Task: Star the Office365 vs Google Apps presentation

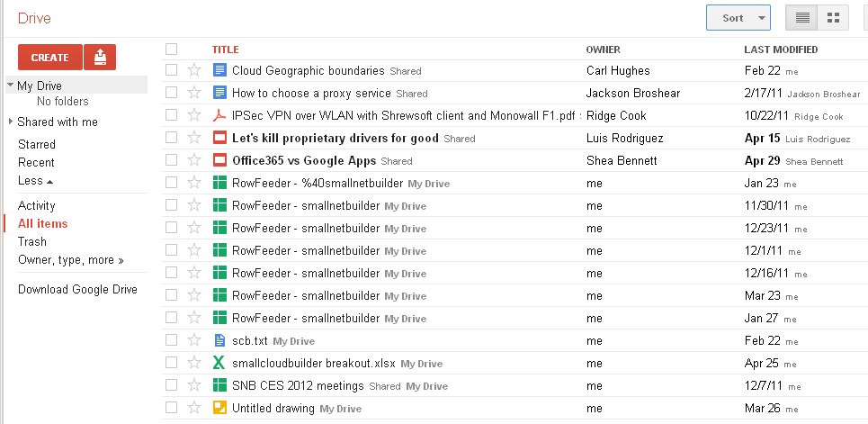Action: tap(193, 160)
